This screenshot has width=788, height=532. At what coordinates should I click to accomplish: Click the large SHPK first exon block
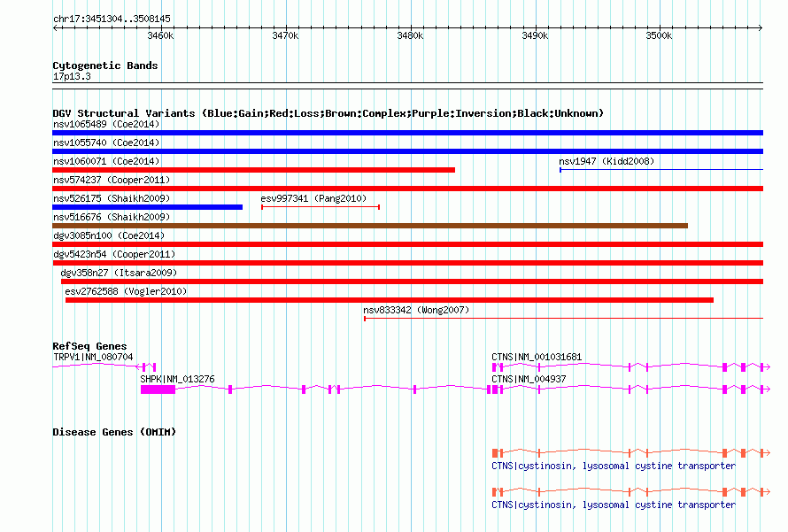coord(158,389)
